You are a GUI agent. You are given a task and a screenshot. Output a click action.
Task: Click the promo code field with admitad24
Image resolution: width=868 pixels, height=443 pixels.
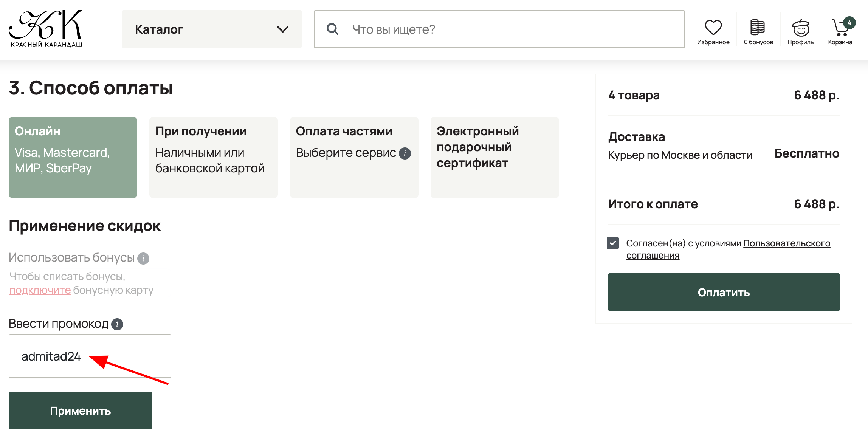90,356
